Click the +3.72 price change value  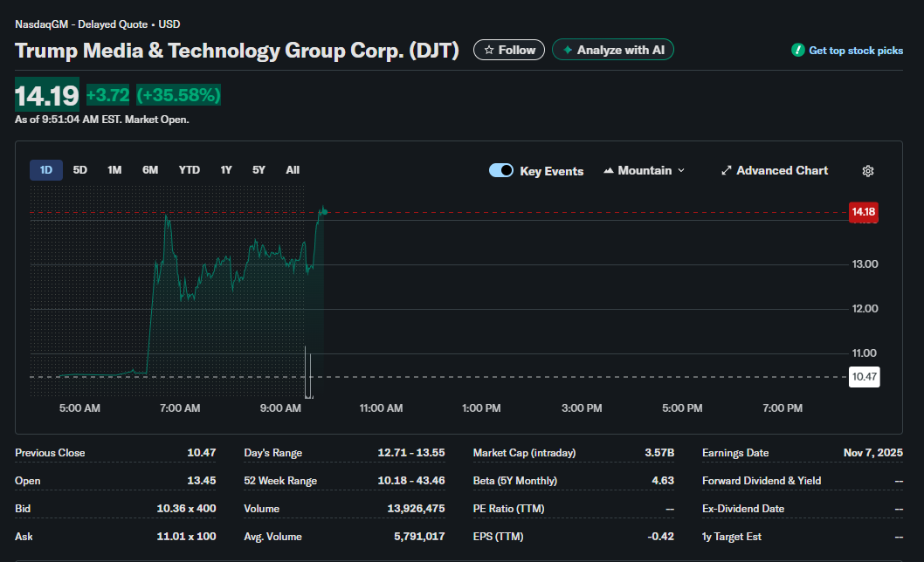click(107, 95)
